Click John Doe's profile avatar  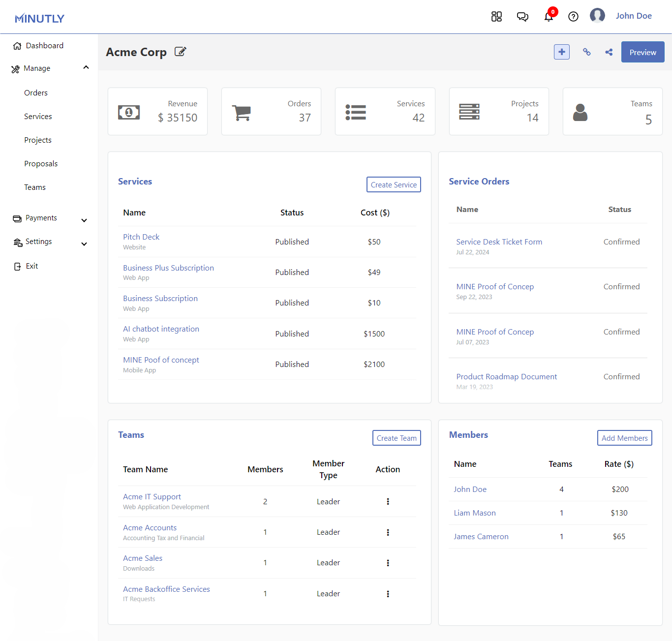(x=597, y=16)
